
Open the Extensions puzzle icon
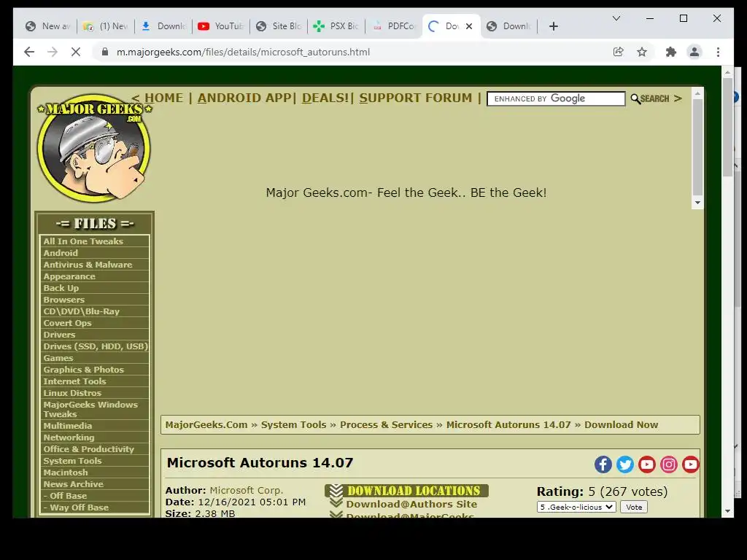(671, 52)
